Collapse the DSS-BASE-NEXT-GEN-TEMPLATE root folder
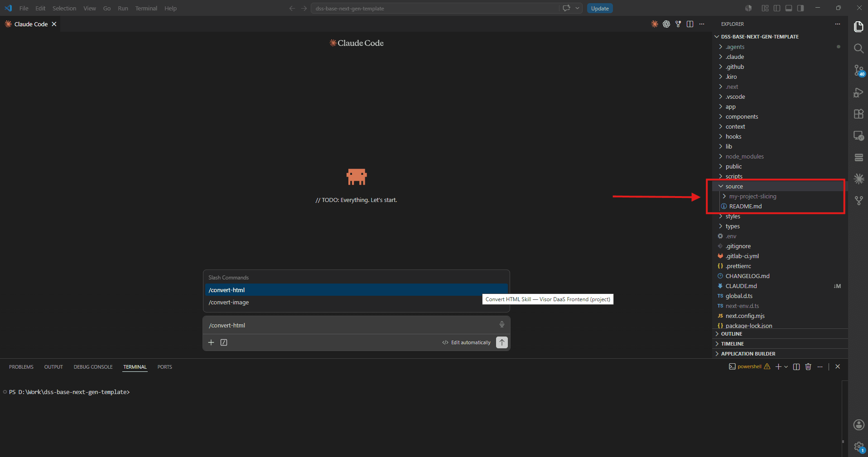The image size is (868, 457). [x=779, y=37]
